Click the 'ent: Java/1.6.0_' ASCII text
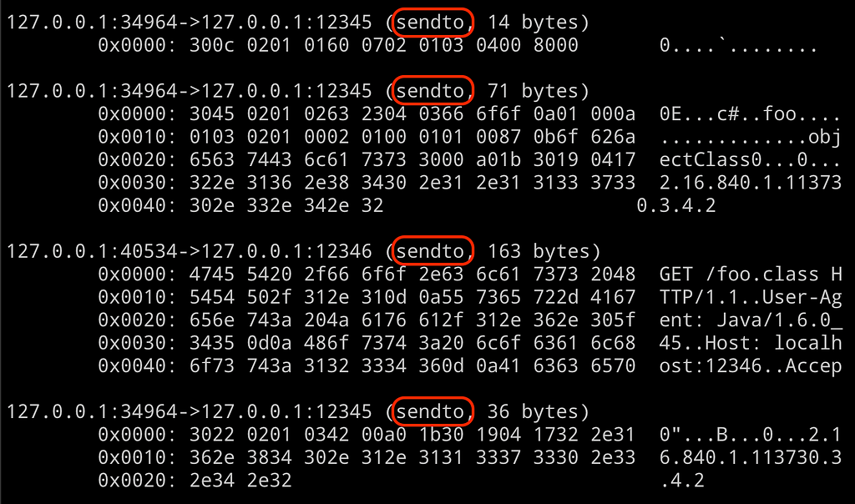This screenshot has height=504, width=855. [x=751, y=320]
